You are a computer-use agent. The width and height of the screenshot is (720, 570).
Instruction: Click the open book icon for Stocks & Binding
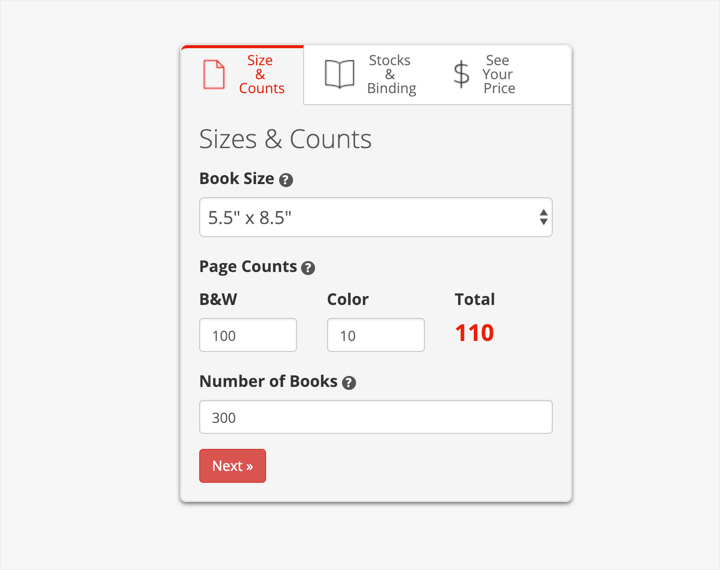click(x=339, y=74)
